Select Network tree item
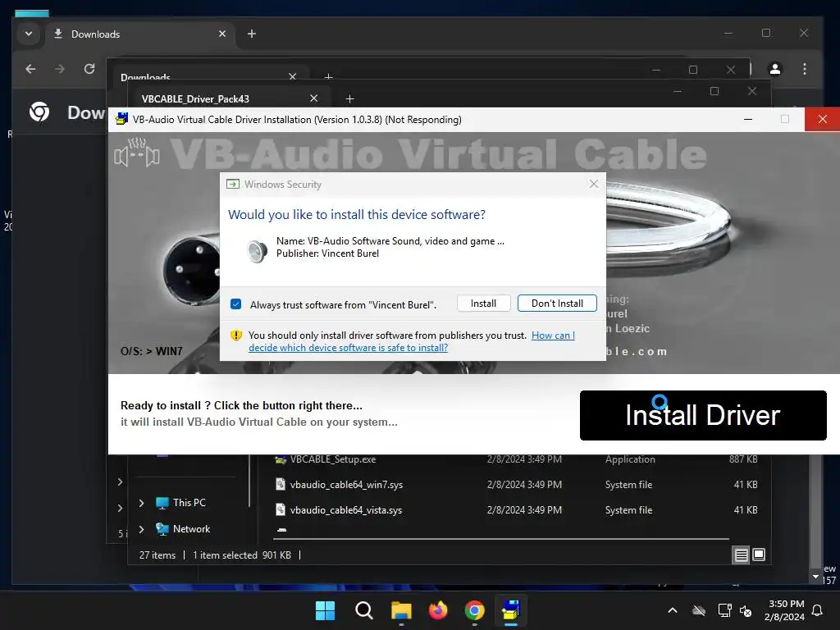Viewport: 840px width, 630px height. click(x=191, y=529)
